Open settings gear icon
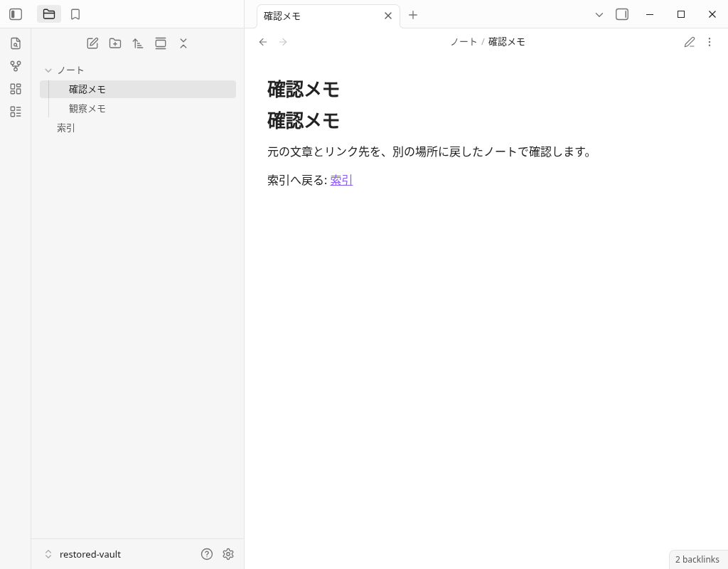Image resolution: width=728 pixels, height=569 pixels. coord(228,554)
